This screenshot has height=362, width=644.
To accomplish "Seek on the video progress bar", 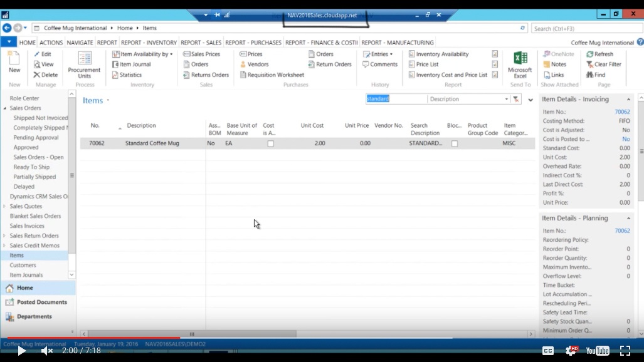I will (x=322, y=338).
